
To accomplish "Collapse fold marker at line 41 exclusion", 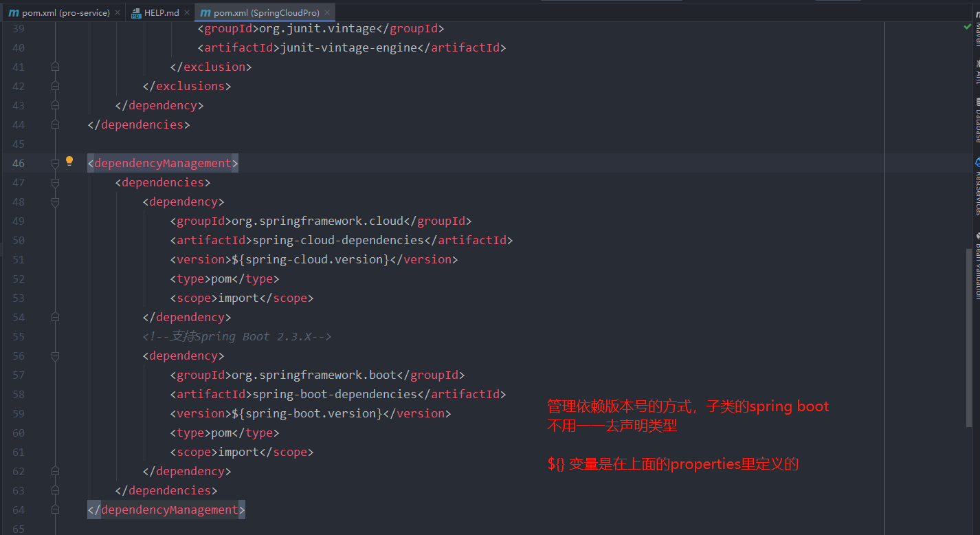I will tap(56, 67).
